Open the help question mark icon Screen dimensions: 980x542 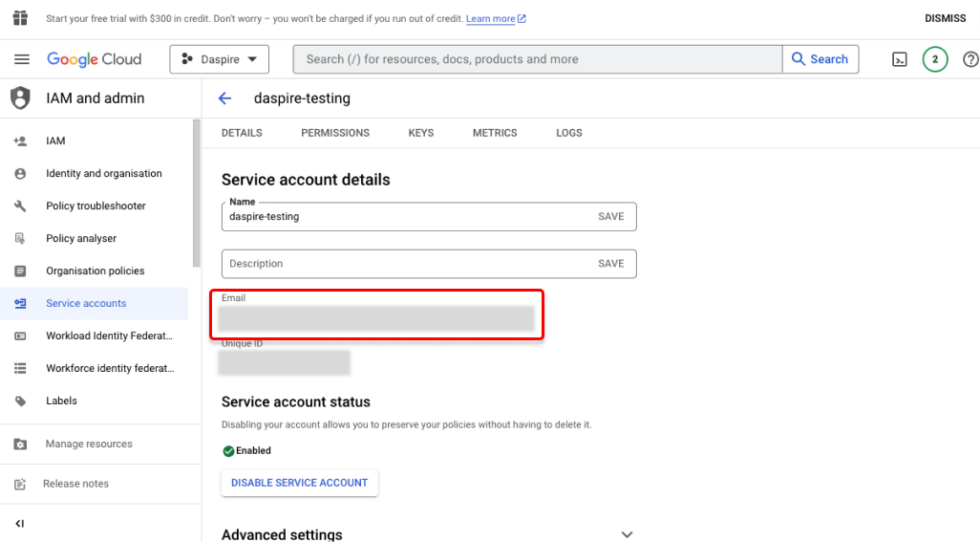970,59
